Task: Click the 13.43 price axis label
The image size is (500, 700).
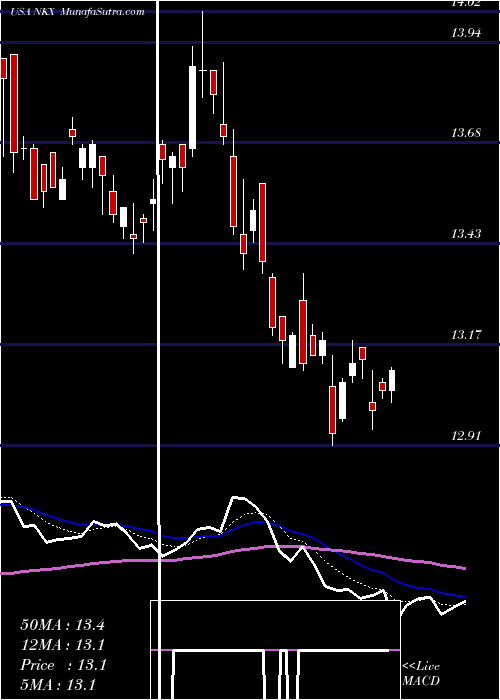Action: tap(466, 233)
